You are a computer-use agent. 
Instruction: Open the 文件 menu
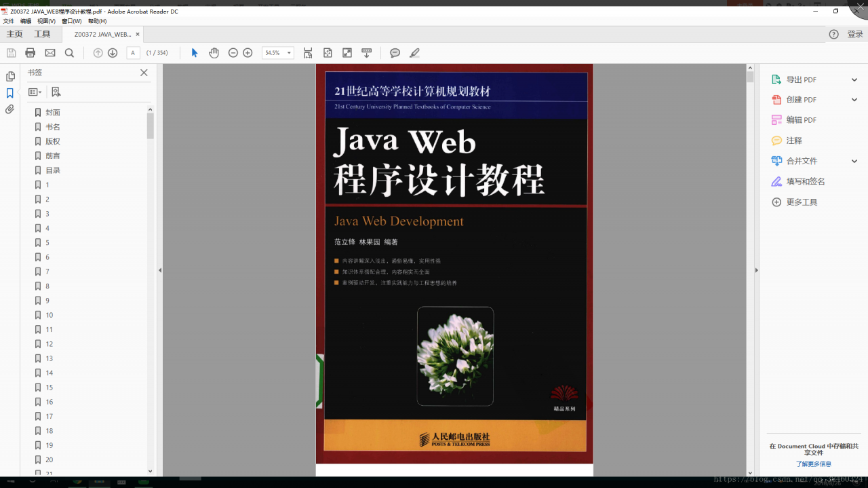(x=8, y=21)
